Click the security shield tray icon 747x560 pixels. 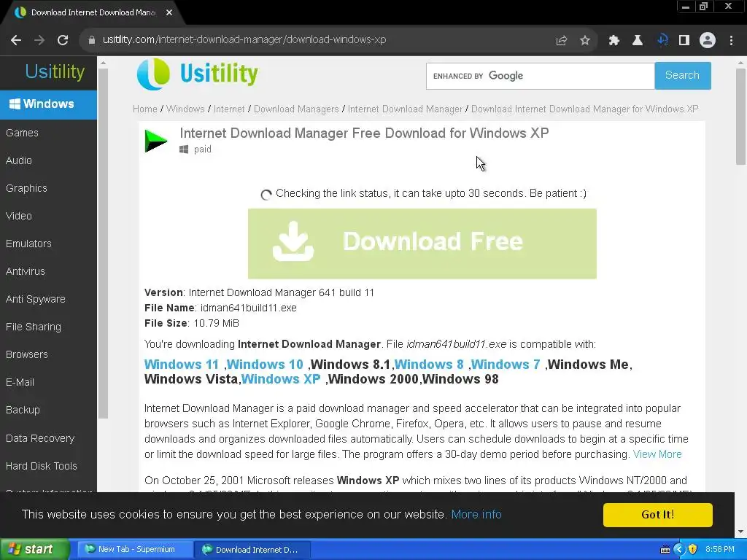pos(693,550)
